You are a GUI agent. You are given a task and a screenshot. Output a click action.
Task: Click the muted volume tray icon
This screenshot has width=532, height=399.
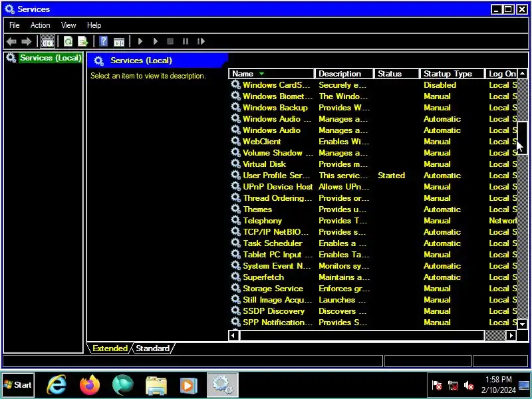point(469,386)
